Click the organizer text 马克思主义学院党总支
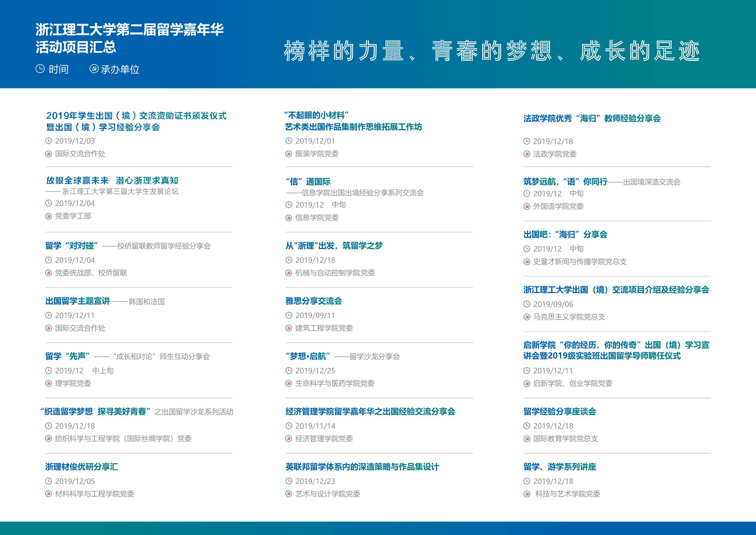This screenshot has width=756, height=535. pos(569,317)
